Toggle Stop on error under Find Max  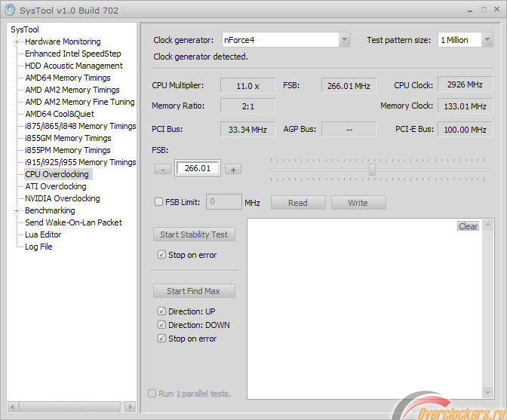[x=161, y=339]
